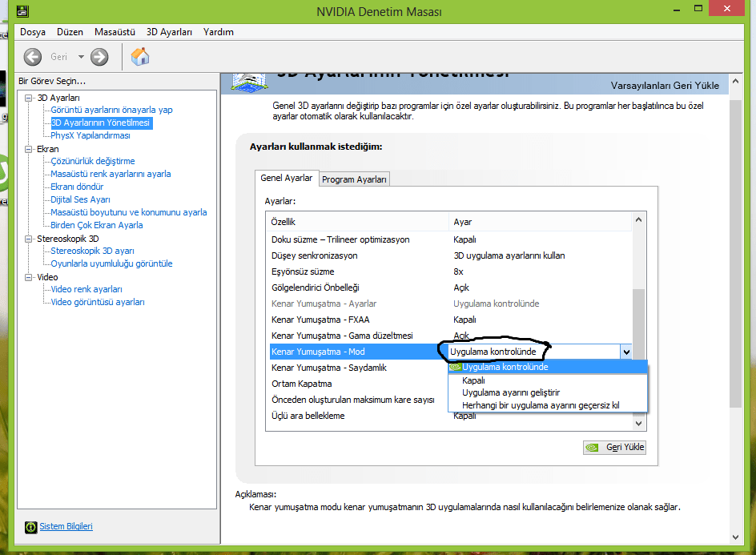Click the settings list scrollbar thumb
Viewport: 756px width, 555px height.
coord(639,324)
